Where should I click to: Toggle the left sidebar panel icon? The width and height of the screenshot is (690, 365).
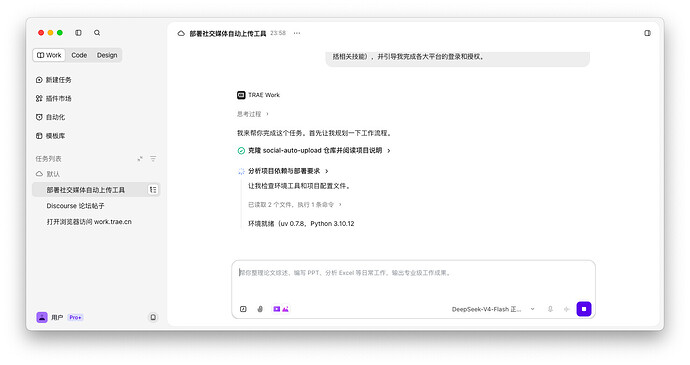click(x=78, y=33)
